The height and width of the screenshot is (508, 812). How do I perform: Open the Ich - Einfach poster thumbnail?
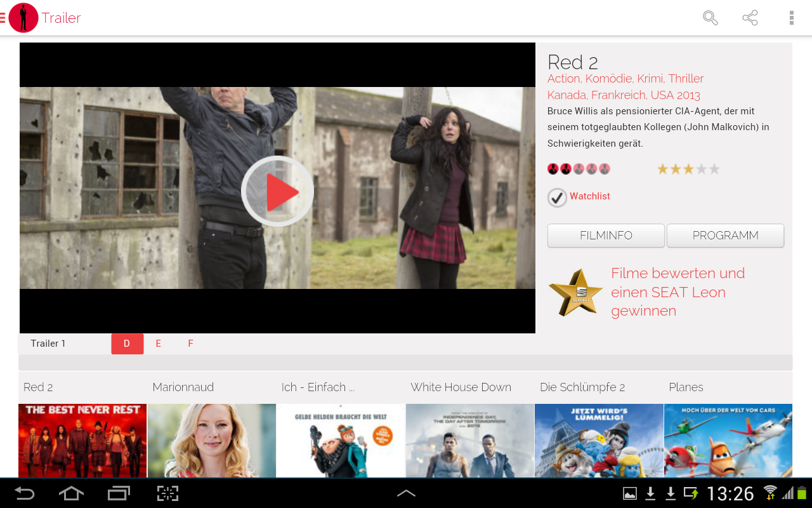coord(341,441)
